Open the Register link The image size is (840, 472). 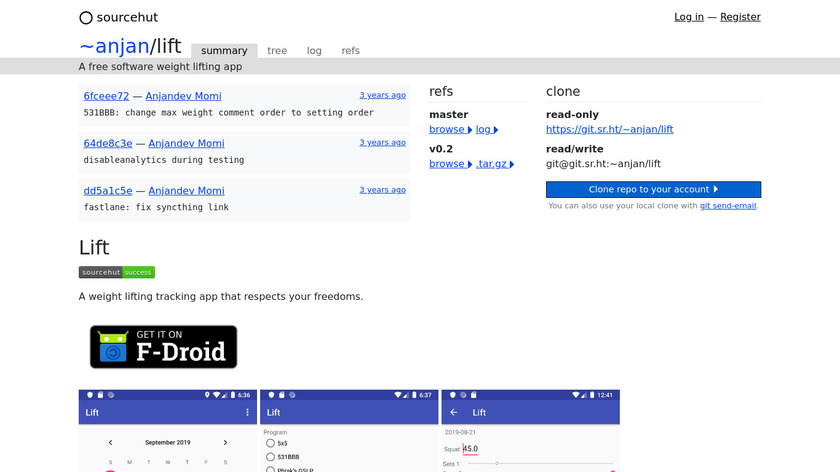pos(740,17)
